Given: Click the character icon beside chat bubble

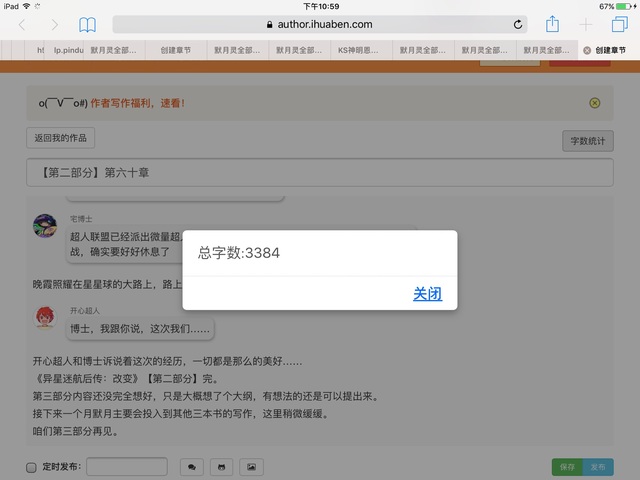Looking at the screenshot, I should [x=221, y=466].
